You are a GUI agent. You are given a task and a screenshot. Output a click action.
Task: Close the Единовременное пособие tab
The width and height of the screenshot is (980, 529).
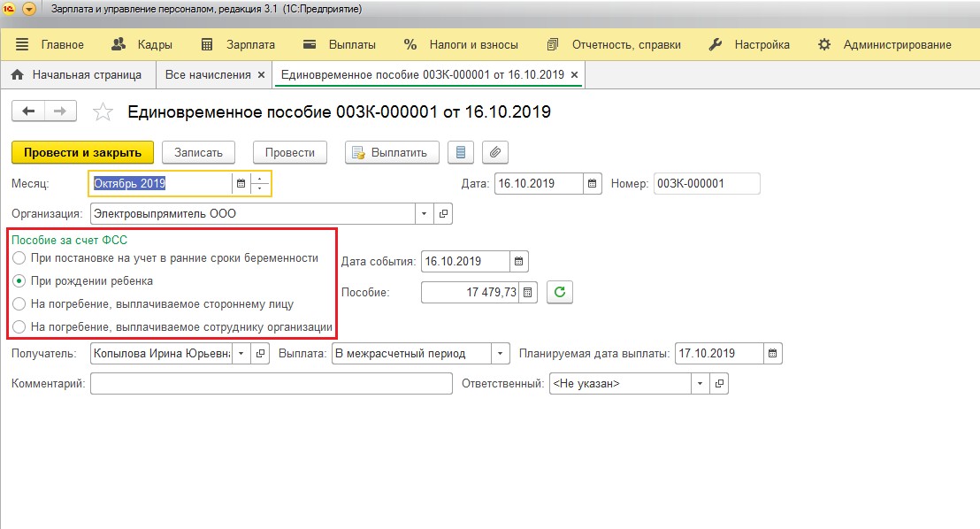[574, 75]
